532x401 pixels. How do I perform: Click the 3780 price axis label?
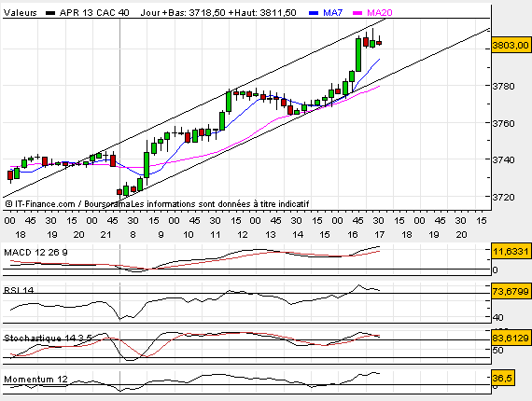[503, 86]
